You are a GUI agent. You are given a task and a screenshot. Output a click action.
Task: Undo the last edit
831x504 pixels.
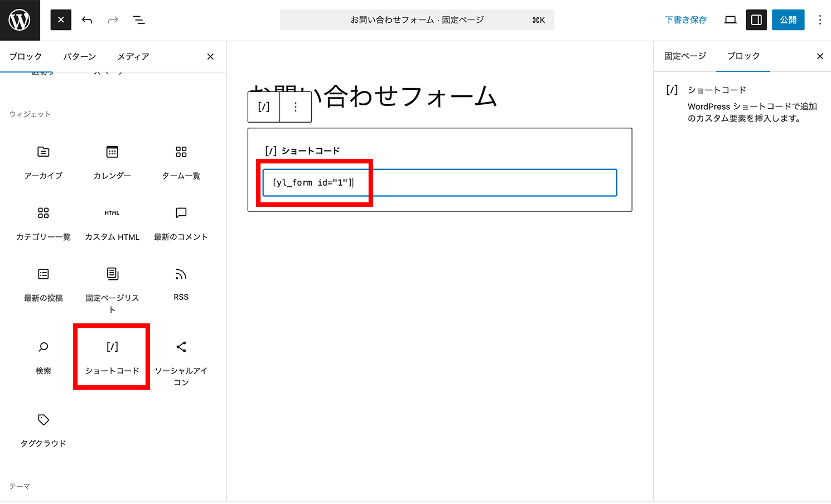(x=87, y=20)
